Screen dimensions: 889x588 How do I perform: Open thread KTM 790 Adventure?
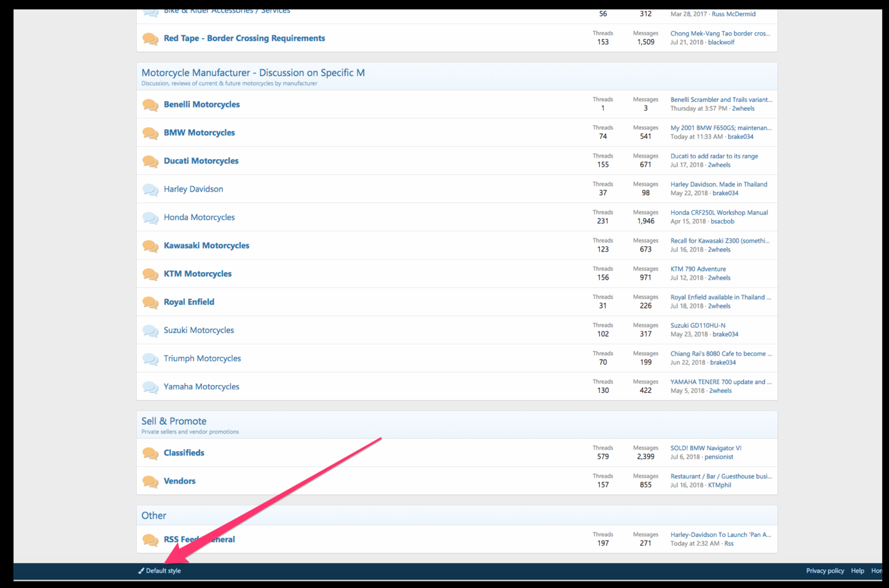click(x=698, y=269)
